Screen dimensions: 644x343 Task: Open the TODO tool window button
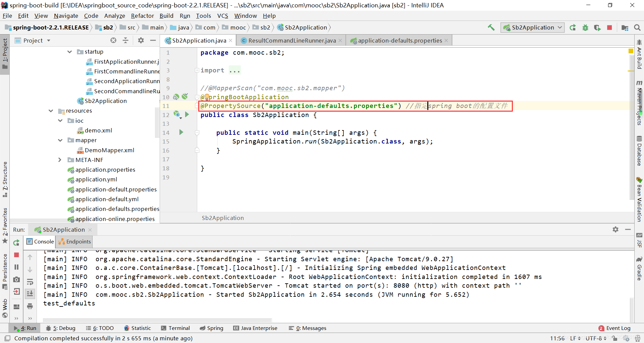[x=100, y=328]
